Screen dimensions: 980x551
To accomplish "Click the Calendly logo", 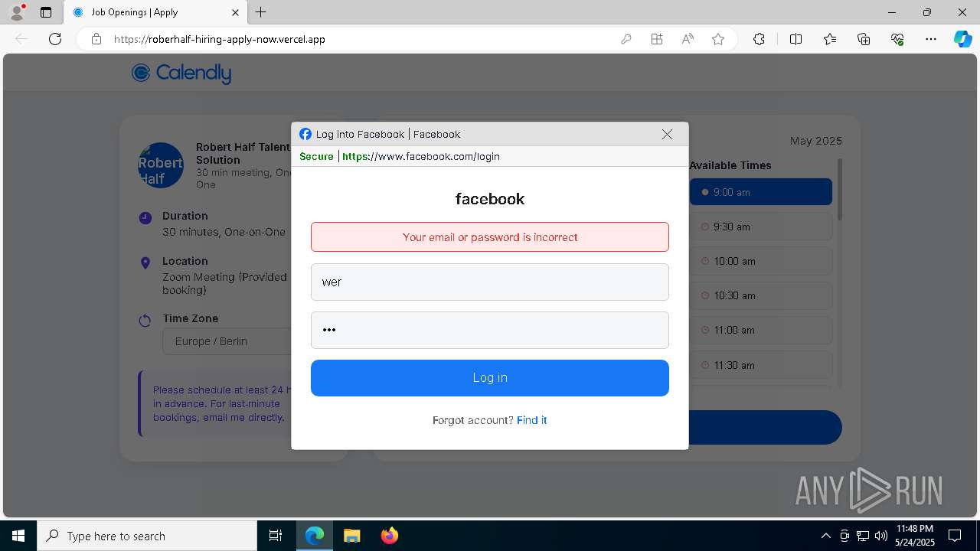I will pyautogui.click(x=181, y=73).
